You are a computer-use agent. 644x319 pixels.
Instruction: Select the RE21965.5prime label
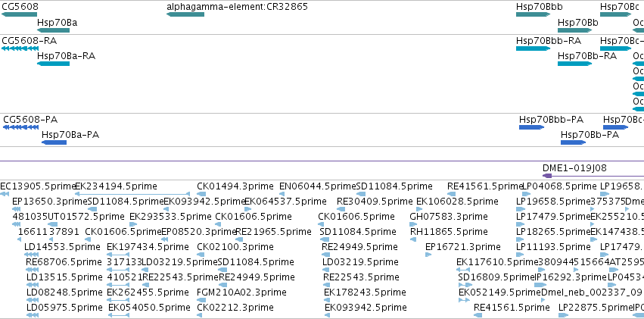(273, 232)
